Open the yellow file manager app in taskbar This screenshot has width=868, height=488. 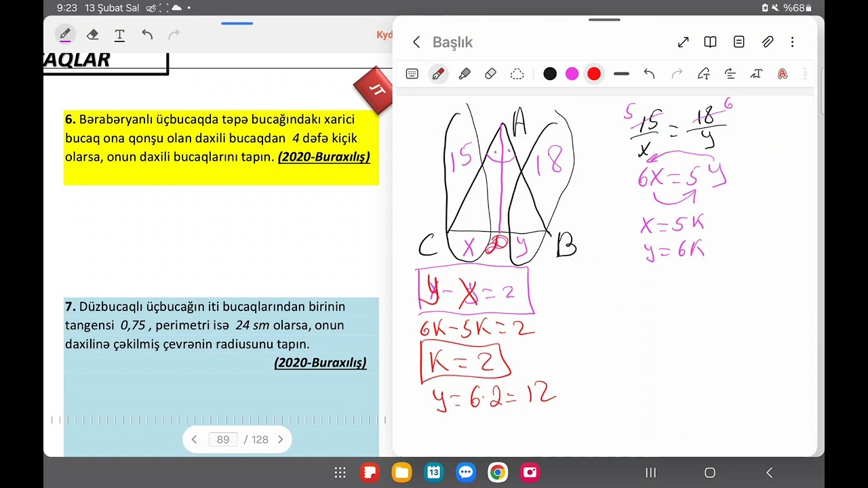pyautogui.click(x=402, y=472)
